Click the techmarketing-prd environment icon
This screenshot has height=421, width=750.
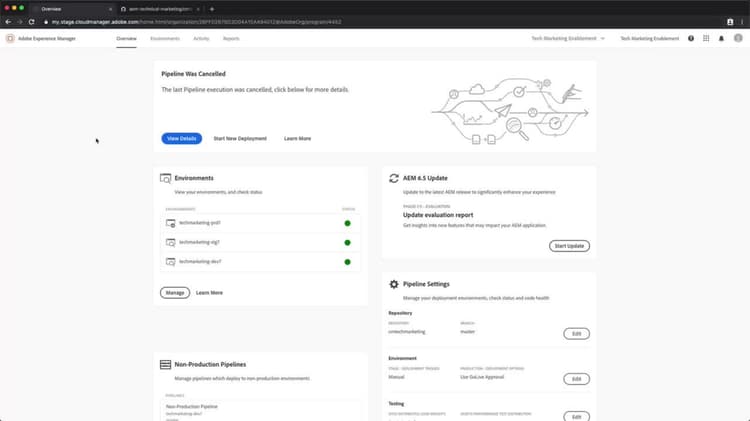click(170, 223)
